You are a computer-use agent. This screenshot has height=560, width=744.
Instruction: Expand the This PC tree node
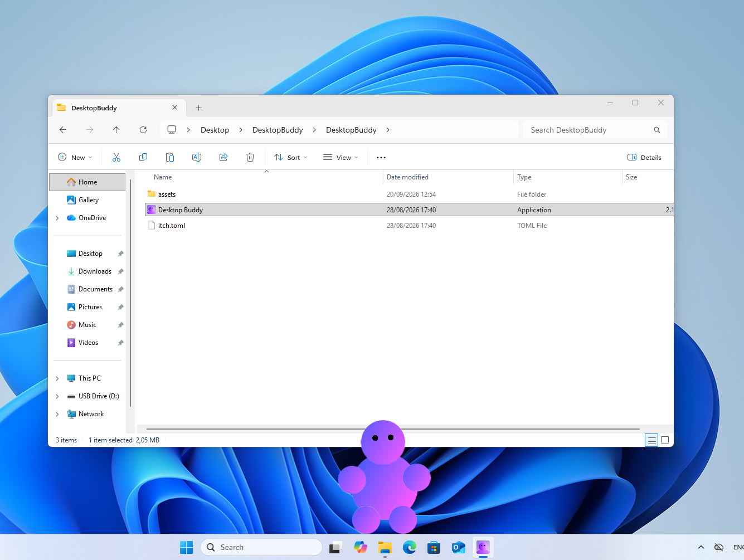(x=57, y=378)
